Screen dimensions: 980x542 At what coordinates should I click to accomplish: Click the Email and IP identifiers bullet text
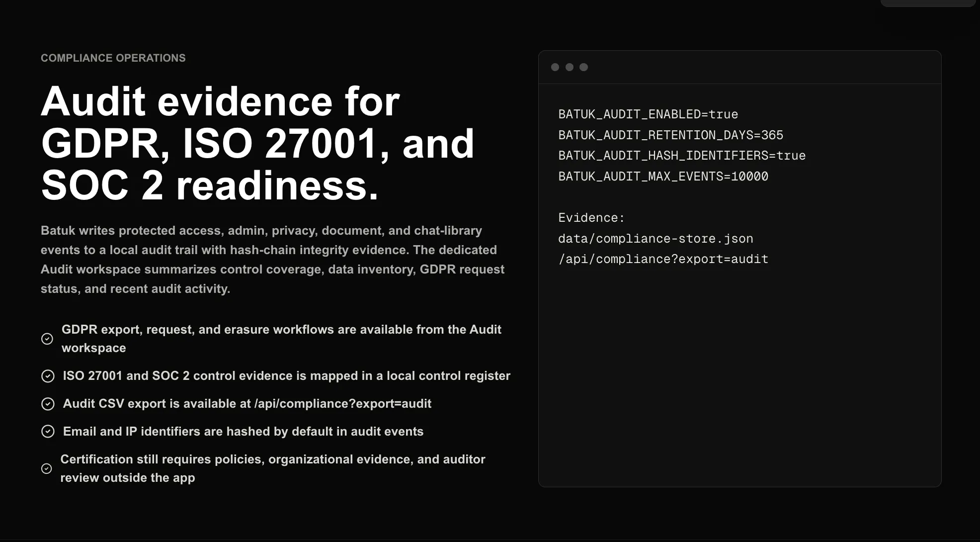point(243,432)
